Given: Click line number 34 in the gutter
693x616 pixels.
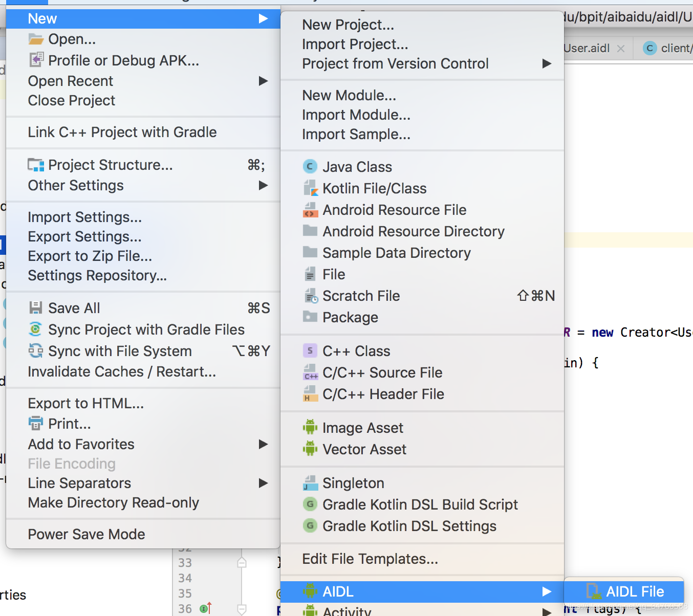Looking at the screenshot, I should tap(185, 578).
